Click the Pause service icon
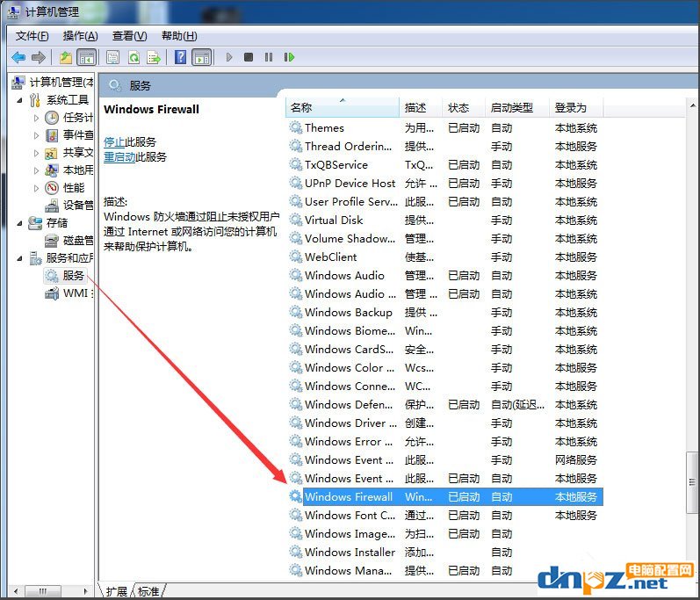700x600 pixels. coord(268,57)
